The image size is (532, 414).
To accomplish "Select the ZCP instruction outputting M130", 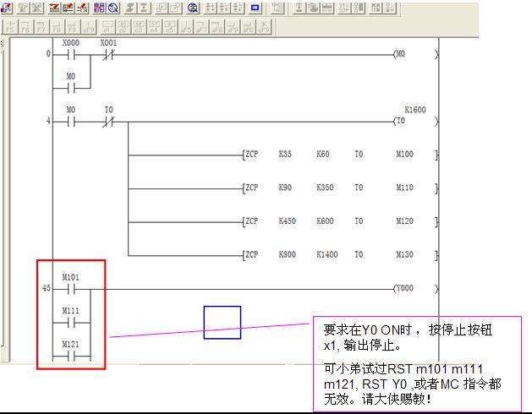I will click(x=338, y=253).
